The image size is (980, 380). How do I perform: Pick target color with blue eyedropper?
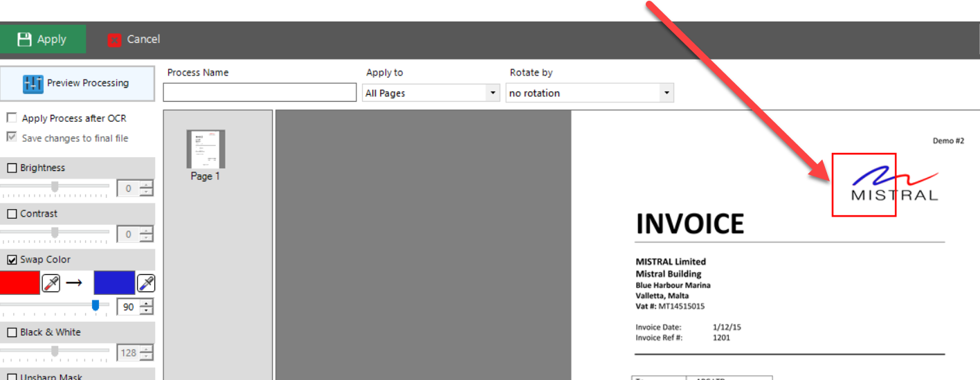click(146, 282)
